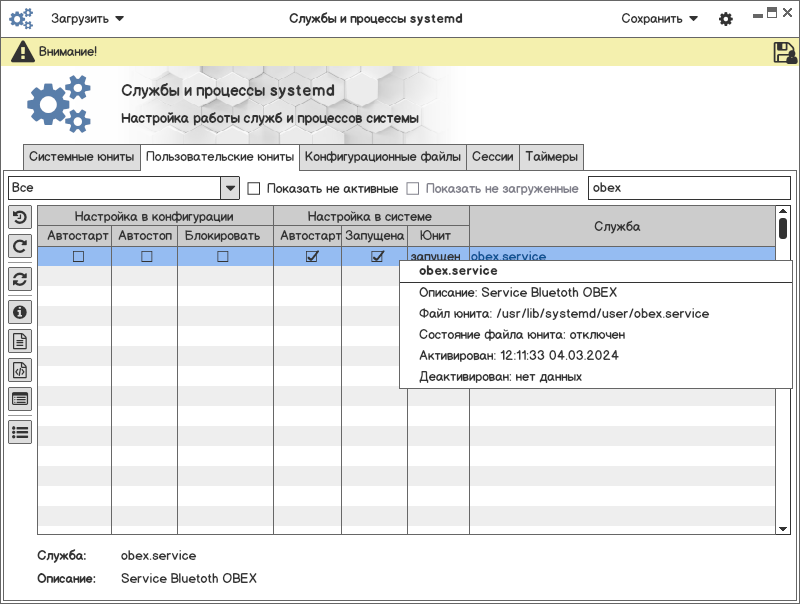Switch to the Таймеры tab

tap(551, 157)
